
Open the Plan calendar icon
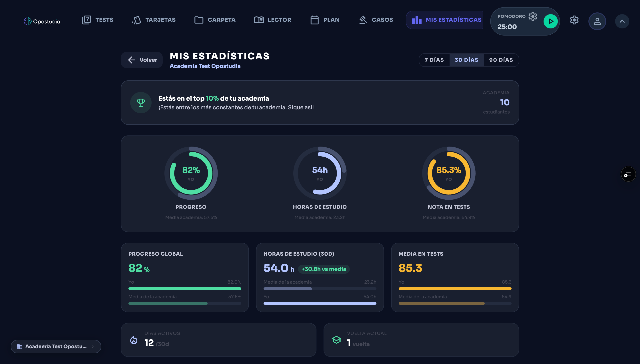click(314, 20)
